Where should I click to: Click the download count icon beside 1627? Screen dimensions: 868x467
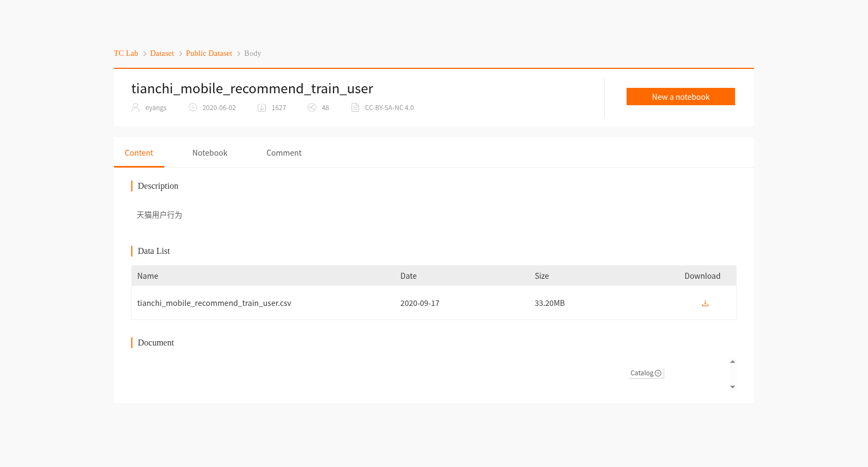pos(261,107)
